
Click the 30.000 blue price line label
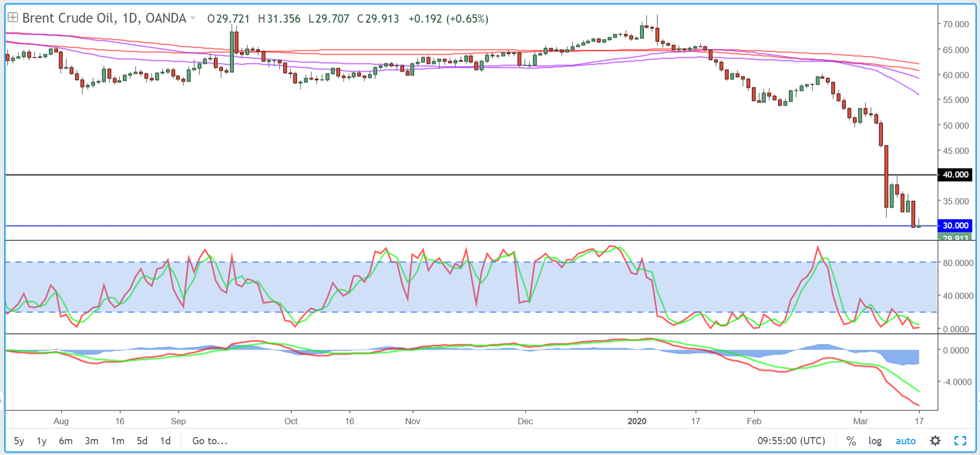click(x=955, y=225)
